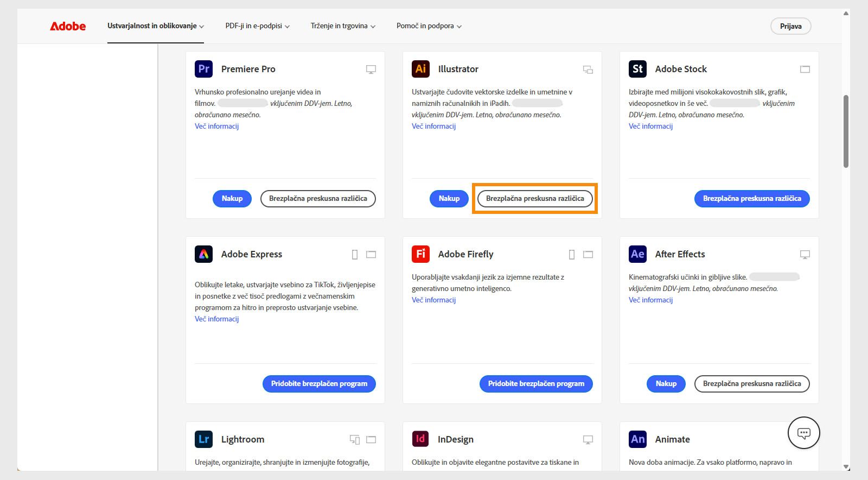Click the Premiere Pro app icon

click(x=203, y=69)
